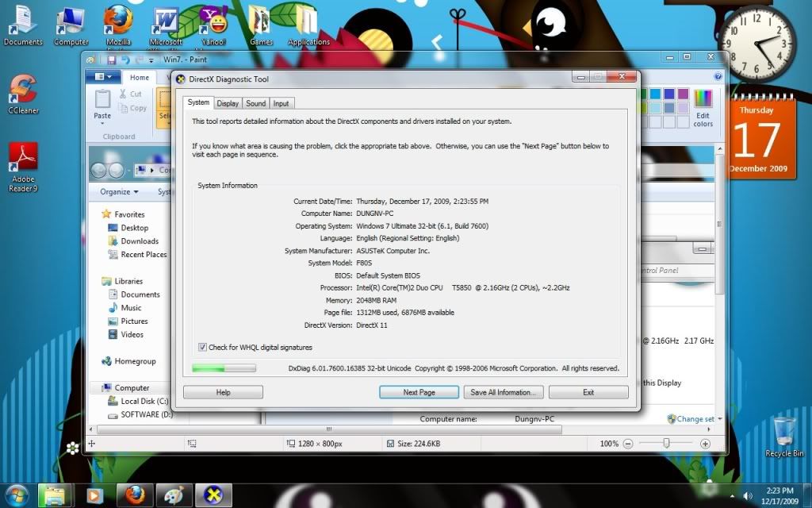This screenshot has width=812, height=508.
Task: Open the Paste options arrow in Paint
Action: pos(102,123)
